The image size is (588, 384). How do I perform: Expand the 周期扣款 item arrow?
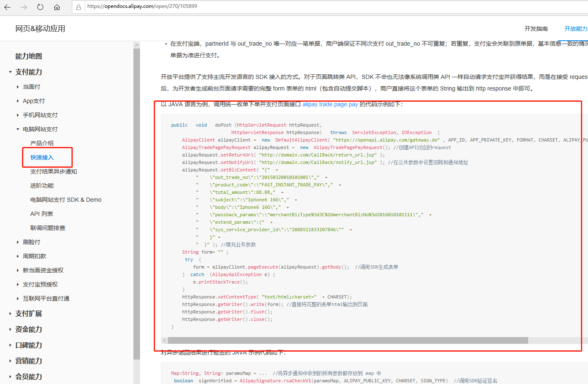click(x=18, y=256)
